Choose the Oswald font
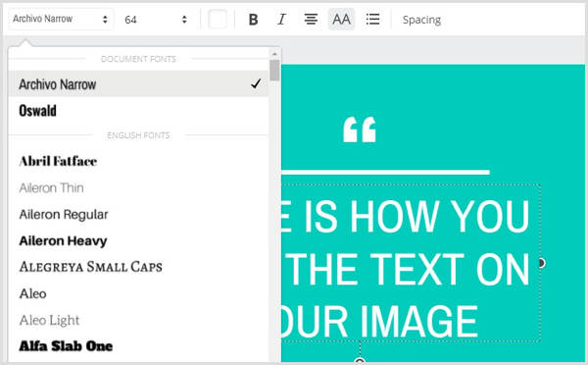Viewport: 588px width, 365px height. [x=138, y=111]
